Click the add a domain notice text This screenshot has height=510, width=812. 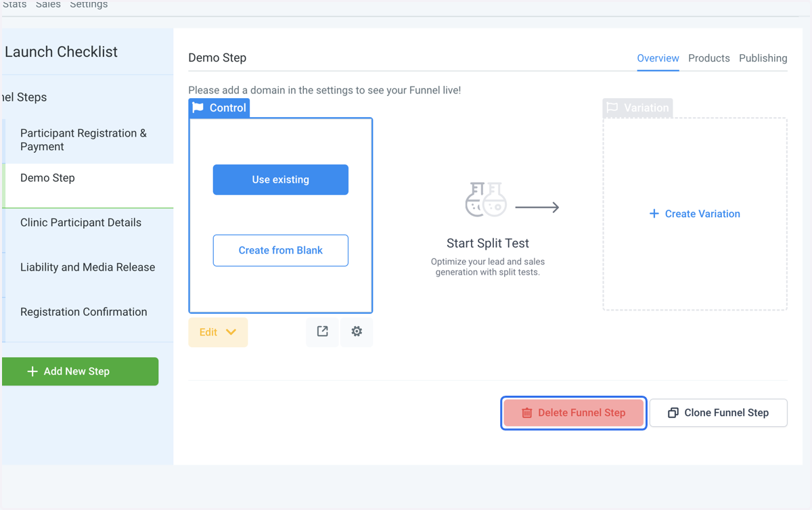click(x=325, y=90)
